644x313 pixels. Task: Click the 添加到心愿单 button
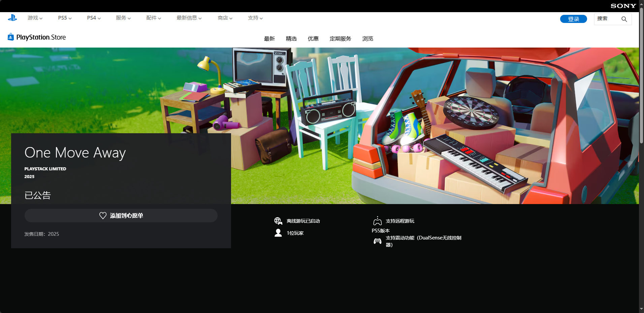pos(121,216)
